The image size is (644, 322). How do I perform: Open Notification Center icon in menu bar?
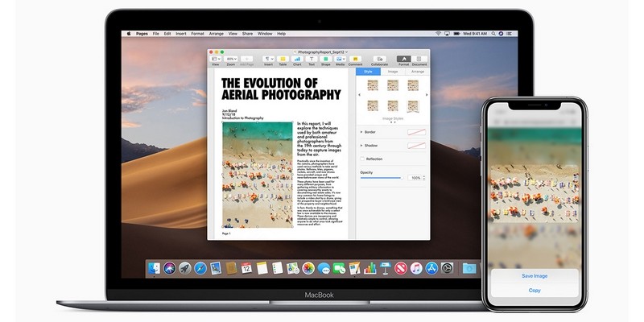click(509, 34)
